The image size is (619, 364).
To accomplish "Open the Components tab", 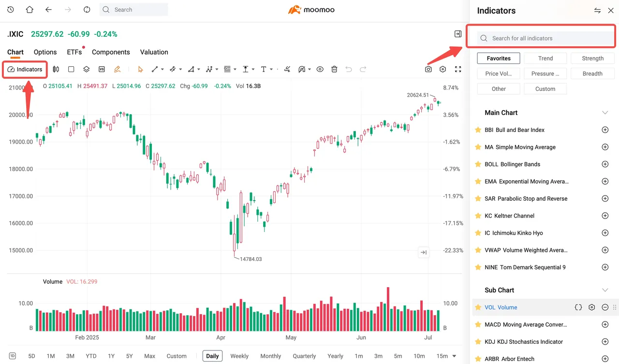I will (x=111, y=52).
